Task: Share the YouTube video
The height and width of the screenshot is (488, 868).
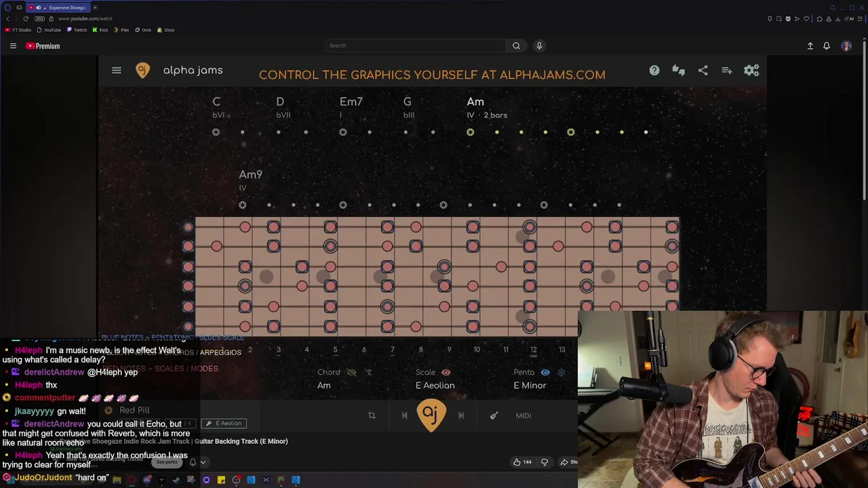Action: tap(568, 462)
